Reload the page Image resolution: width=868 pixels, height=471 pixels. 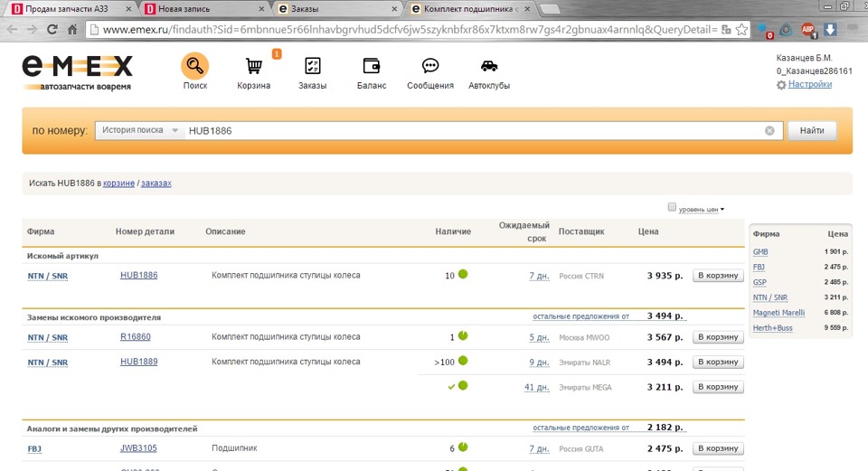[x=52, y=29]
